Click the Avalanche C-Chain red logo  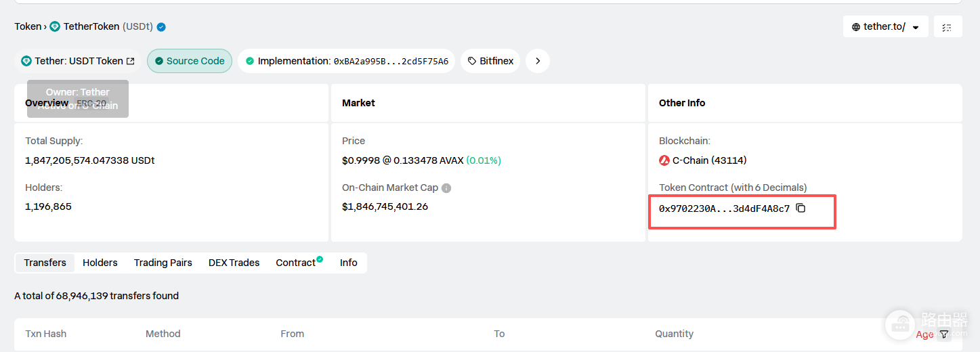[x=664, y=160]
